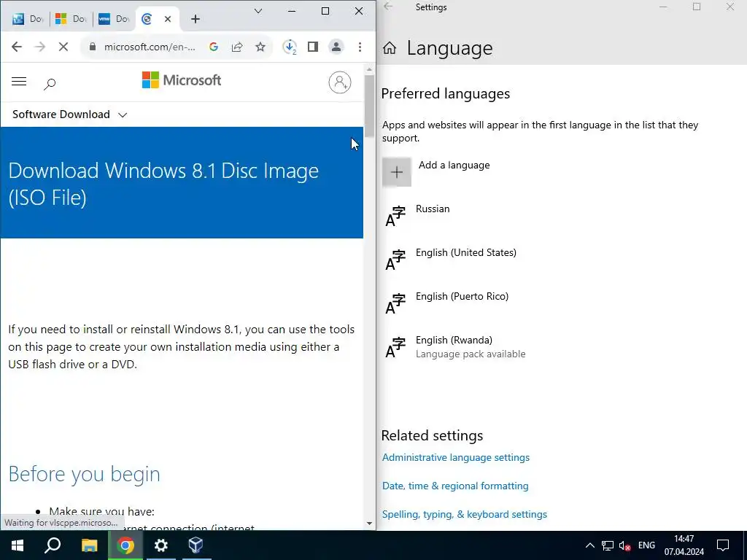Click muted volume icon in tray
747x560 pixels.
pos(624,545)
